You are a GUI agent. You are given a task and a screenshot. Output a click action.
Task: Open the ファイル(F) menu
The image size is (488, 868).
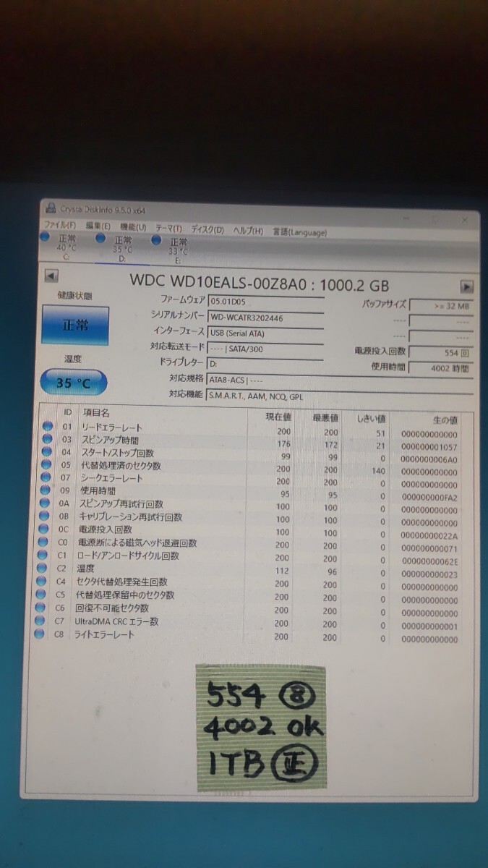(61, 226)
